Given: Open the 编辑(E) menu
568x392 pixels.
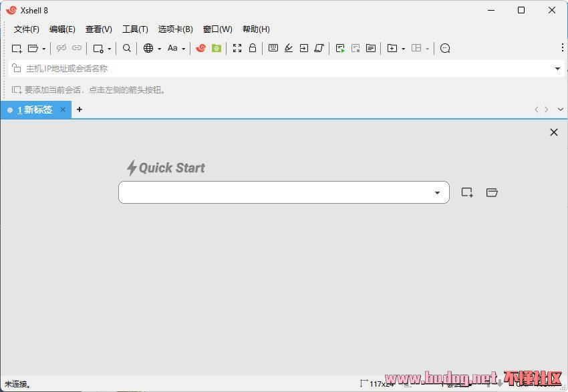Looking at the screenshot, I should coord(62,29).
